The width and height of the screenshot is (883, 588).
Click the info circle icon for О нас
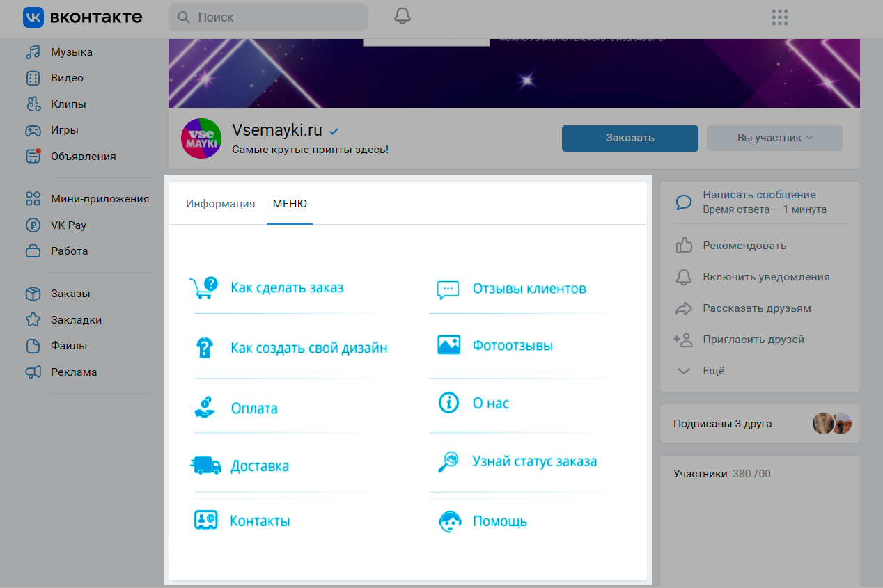pos(448,403)
